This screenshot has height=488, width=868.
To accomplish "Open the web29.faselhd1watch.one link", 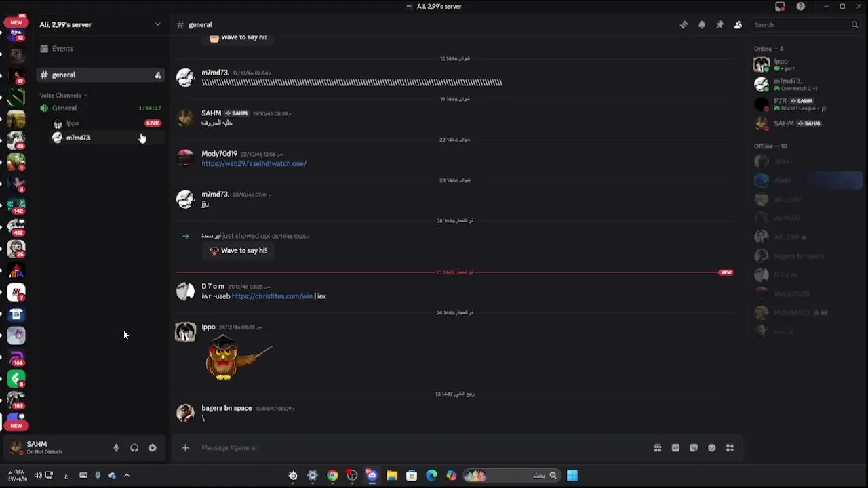I will coord(254,164).
